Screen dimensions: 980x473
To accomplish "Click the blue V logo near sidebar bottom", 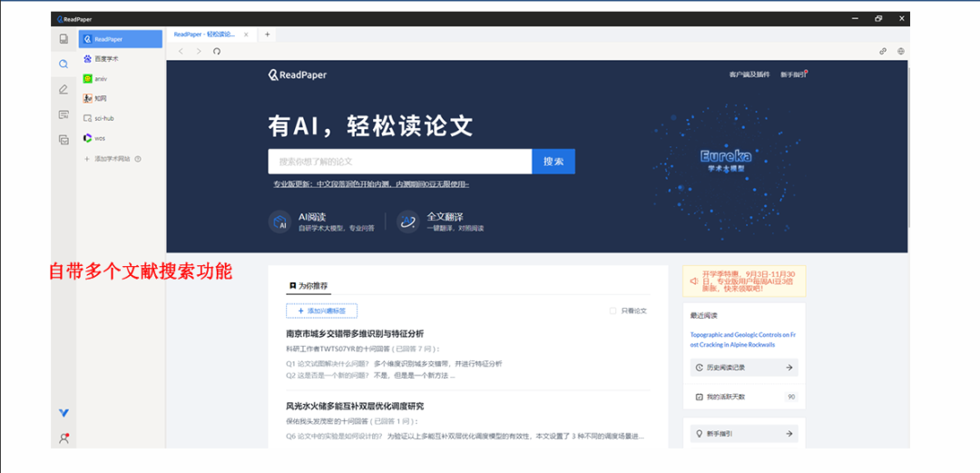I will pos(64,413).
